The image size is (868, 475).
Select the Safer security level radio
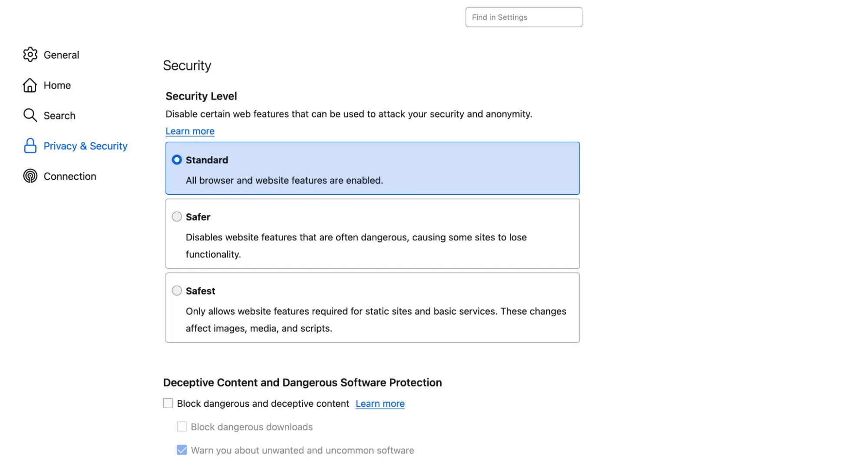tap(177, 216)
